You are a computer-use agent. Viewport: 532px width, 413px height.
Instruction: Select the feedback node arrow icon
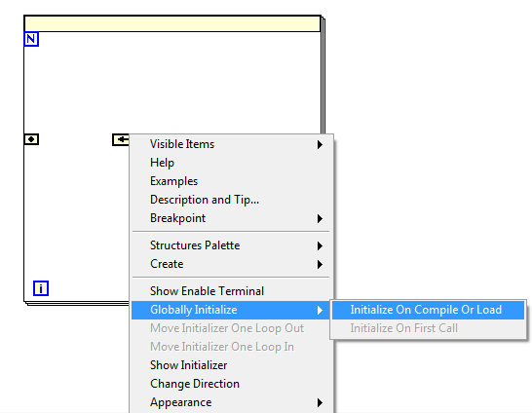click(121, 139)
